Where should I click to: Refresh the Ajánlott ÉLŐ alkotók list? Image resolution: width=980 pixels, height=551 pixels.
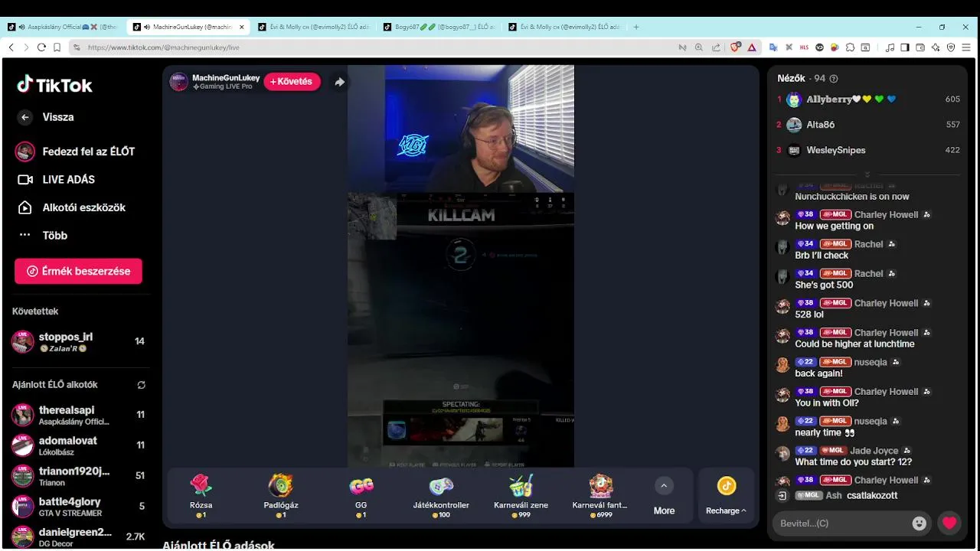[141, 385]
